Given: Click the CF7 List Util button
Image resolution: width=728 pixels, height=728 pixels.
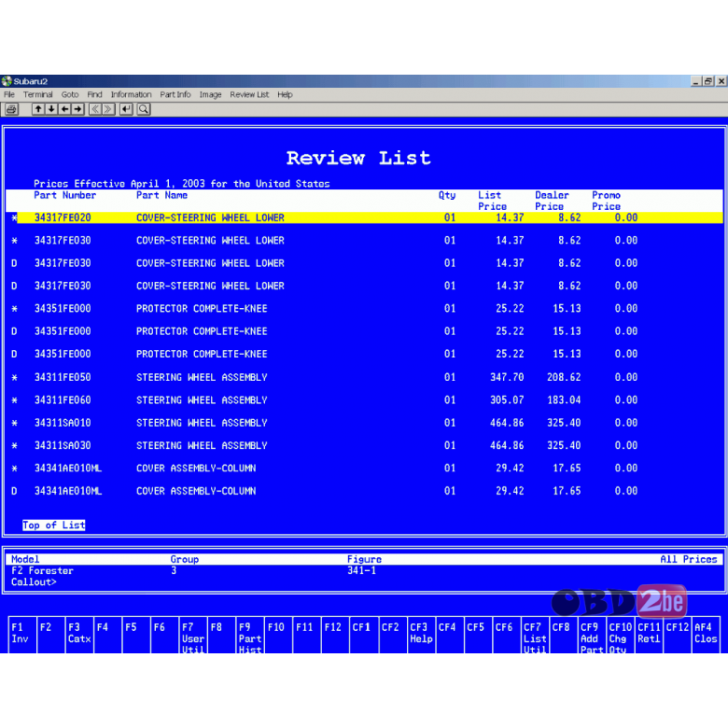Looking at the screenshot, I should [x=535, y=635].
